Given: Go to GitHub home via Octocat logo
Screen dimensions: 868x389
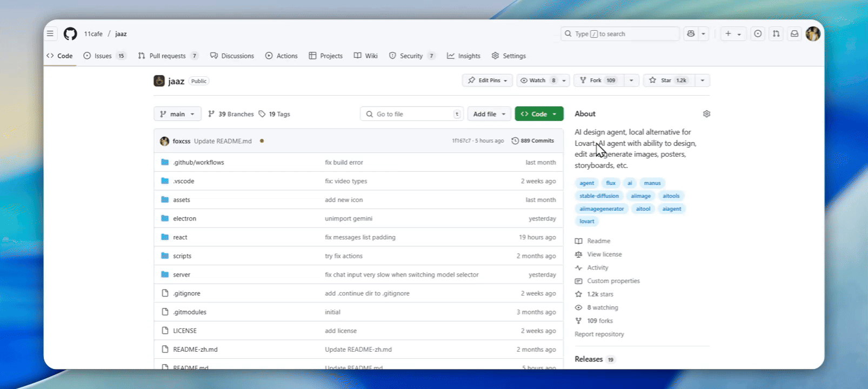Looking at the screenshot, I should [70, 34].
